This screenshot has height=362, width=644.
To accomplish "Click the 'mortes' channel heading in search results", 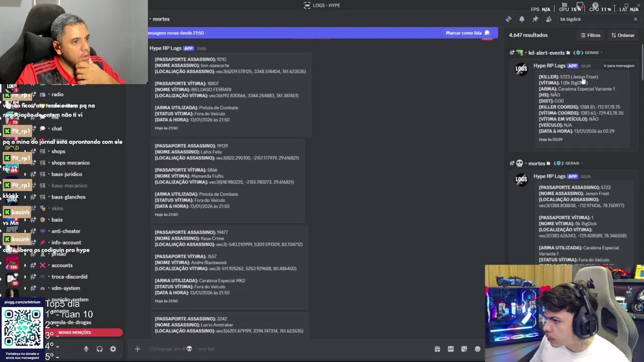I will [536, 163].
